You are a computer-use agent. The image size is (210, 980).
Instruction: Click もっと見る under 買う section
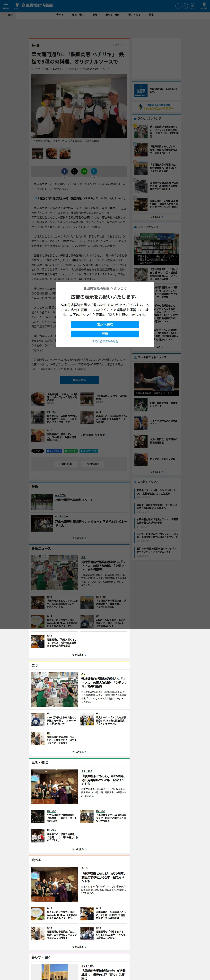click(x=79, y=752)
